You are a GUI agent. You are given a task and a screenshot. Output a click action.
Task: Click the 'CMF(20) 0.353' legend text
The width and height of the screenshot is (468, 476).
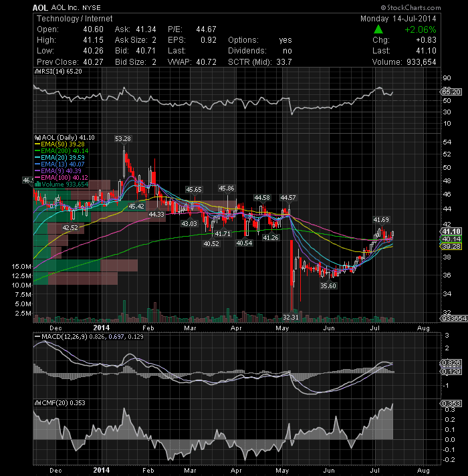64,403
